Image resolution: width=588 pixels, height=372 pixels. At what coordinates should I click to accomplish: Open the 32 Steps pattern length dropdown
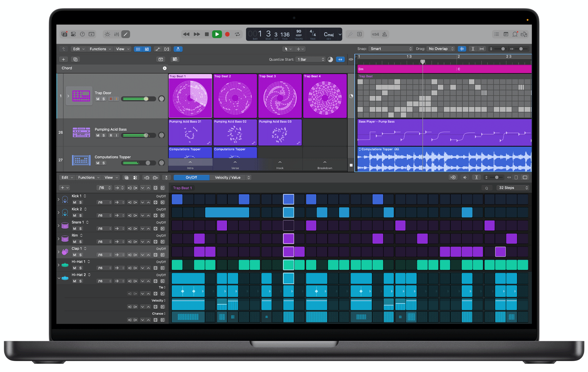coord(512,188)
